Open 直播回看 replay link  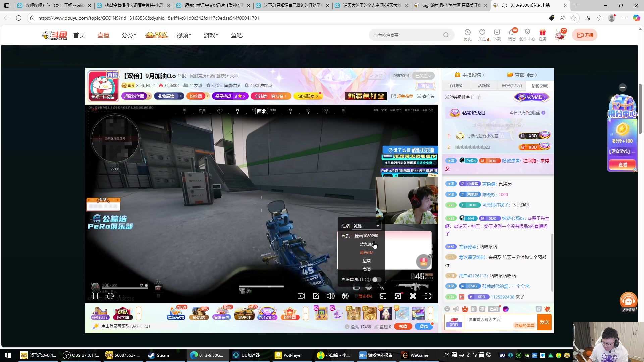click(x=522, y=75)
